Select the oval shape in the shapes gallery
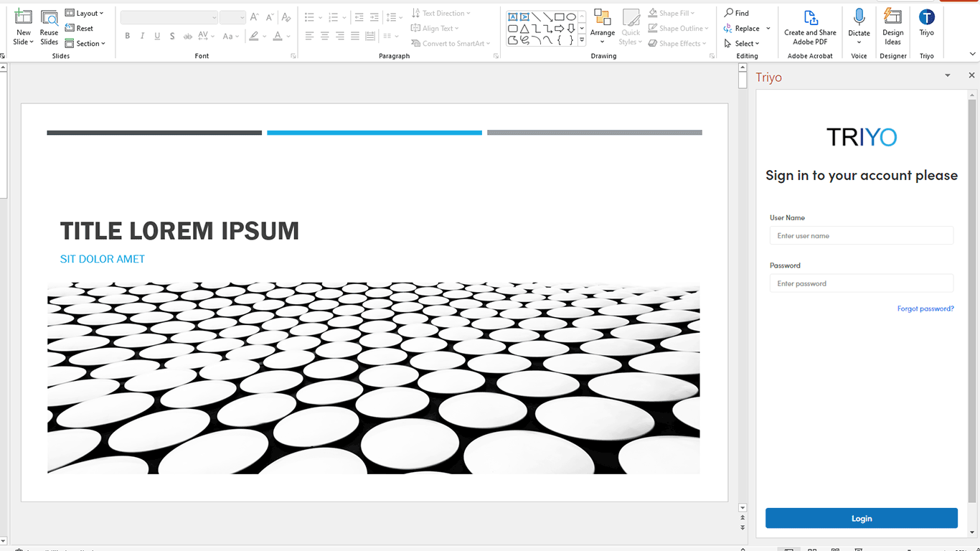 point(571,17)
